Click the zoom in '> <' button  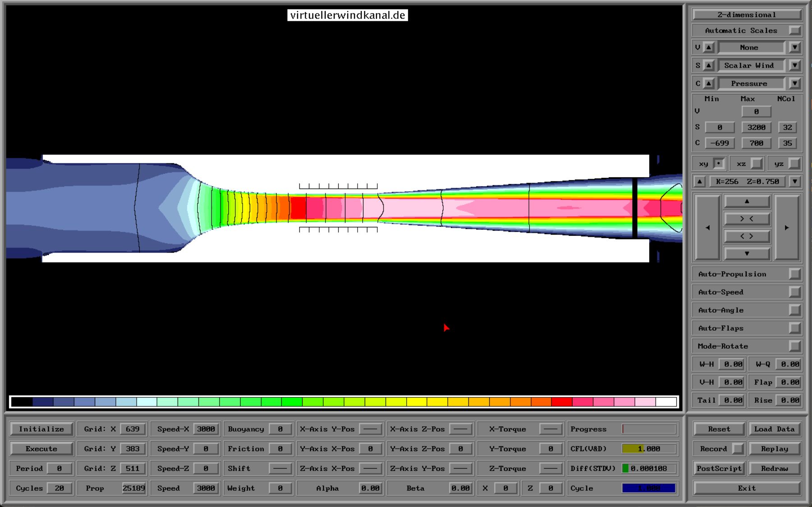click(x=747, y=219)
